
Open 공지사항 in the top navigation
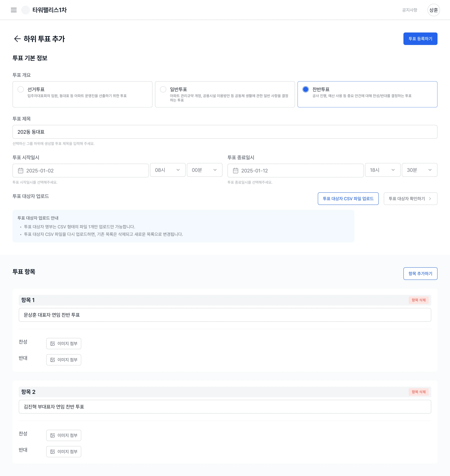(x=410, y=10)
